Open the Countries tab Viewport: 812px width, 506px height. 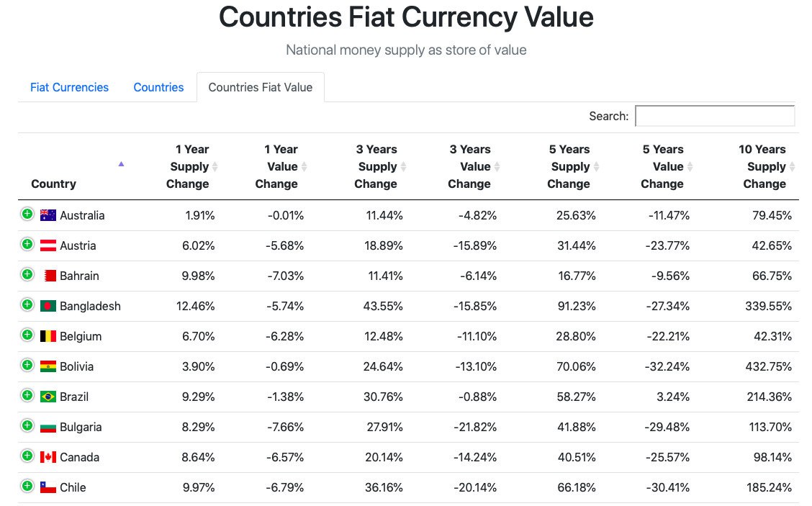tap(158, 87)
